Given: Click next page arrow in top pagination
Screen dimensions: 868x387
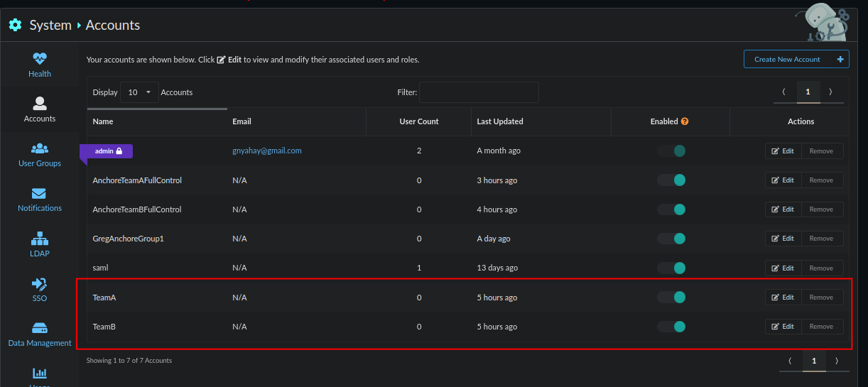Looking at the screenshot, I should tap(830, 92).
